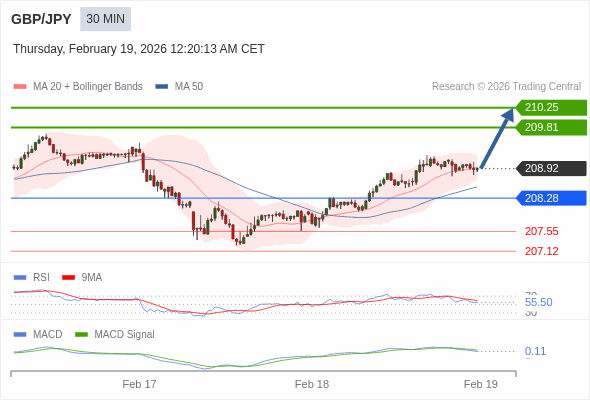Click the green MACD Signal legend swatch
This screenshot has width=590, height=400.
tap(81, 335)
